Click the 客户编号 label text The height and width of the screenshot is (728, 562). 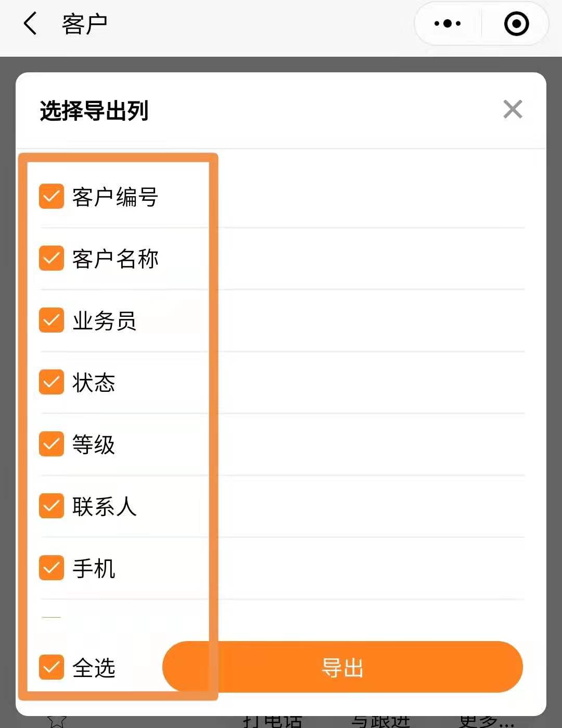(x=115, y=197)
